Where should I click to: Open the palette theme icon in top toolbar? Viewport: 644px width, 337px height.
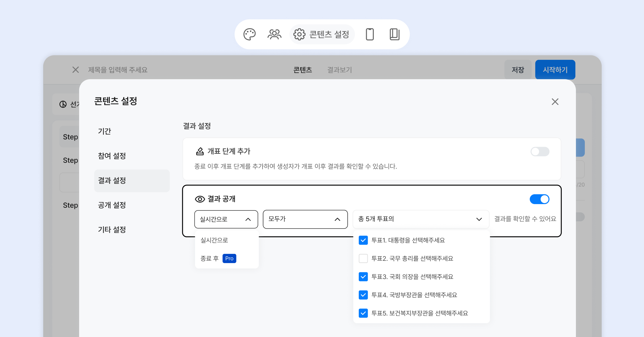[249, 34]
